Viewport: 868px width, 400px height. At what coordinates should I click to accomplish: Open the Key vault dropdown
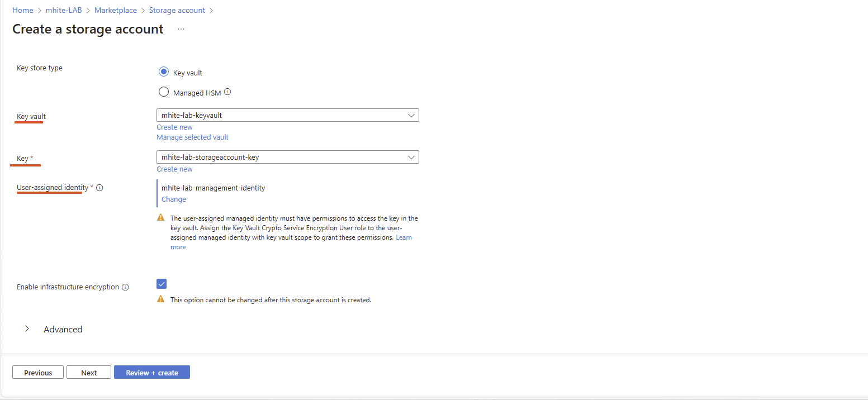(x=287, y=116)
